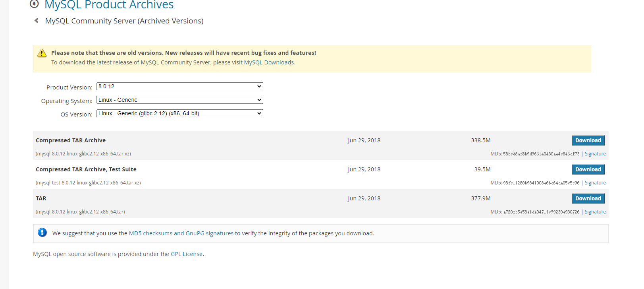Open Signature link for Test Suite archive
Screen dimensions: 644x289
(595, 183)
